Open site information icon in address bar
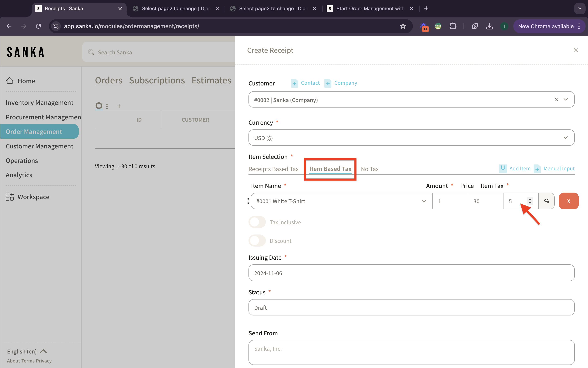The width and height of the screenshot is (588, 368). [56, 26]
